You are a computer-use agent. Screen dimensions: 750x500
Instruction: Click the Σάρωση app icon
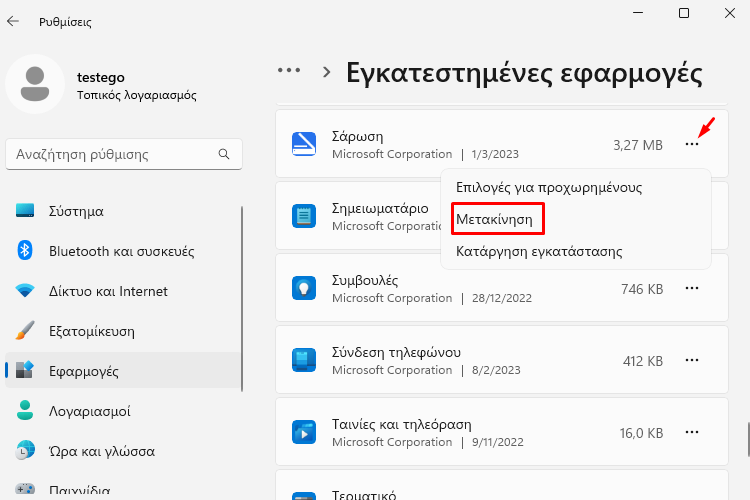tap(304, 144)
